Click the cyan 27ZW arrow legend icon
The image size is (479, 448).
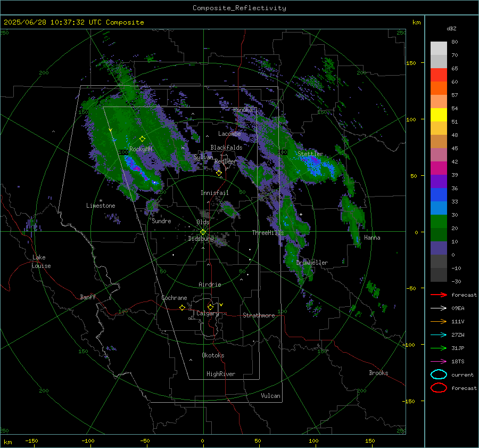pos(439,335)
